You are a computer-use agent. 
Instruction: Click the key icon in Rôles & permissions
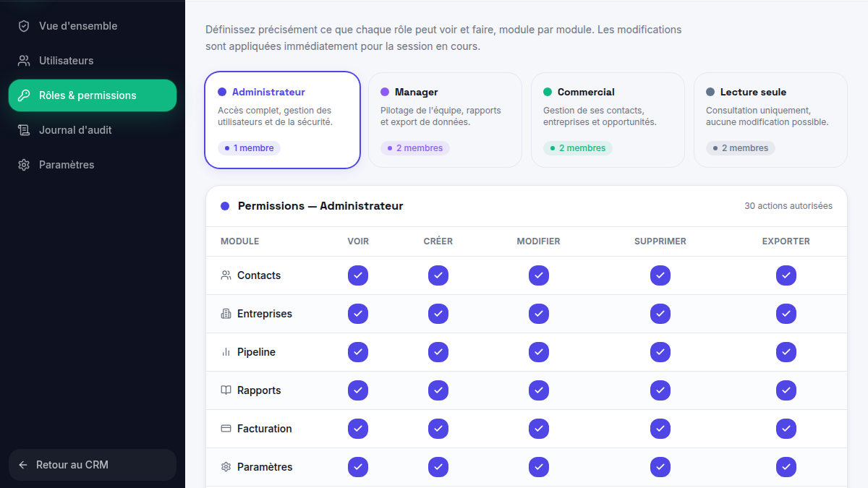pos(24,95)
